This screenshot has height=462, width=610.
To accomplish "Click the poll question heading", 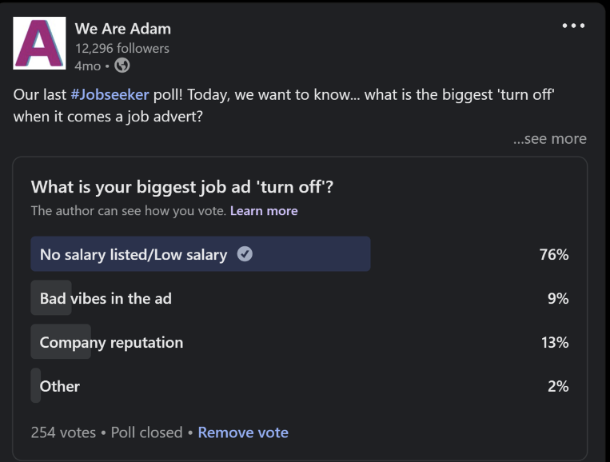I will click(183, 187).
